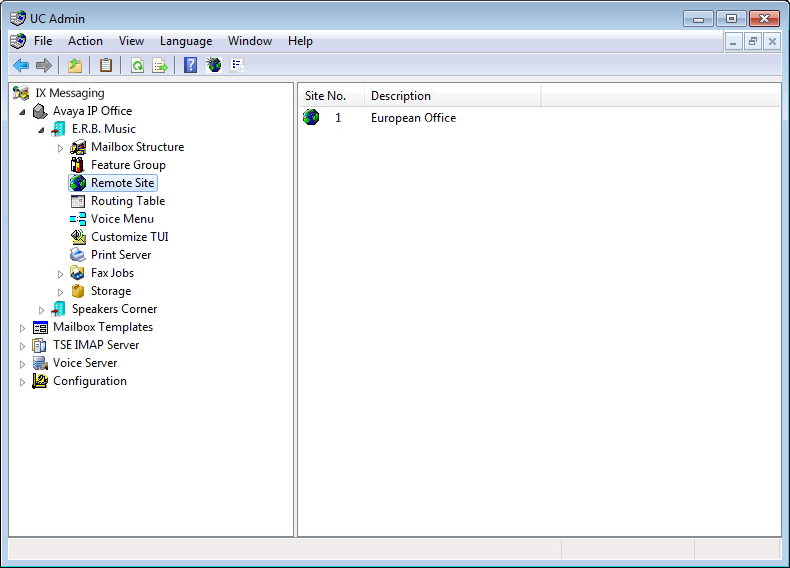The width and height of the screenshot is (790, 568).
Task: Click the Export list toolbar icon
Action: pos(160,65)
